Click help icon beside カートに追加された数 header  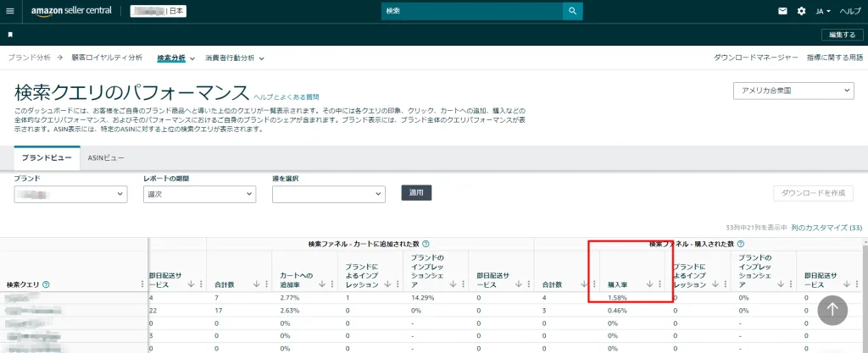426,244
